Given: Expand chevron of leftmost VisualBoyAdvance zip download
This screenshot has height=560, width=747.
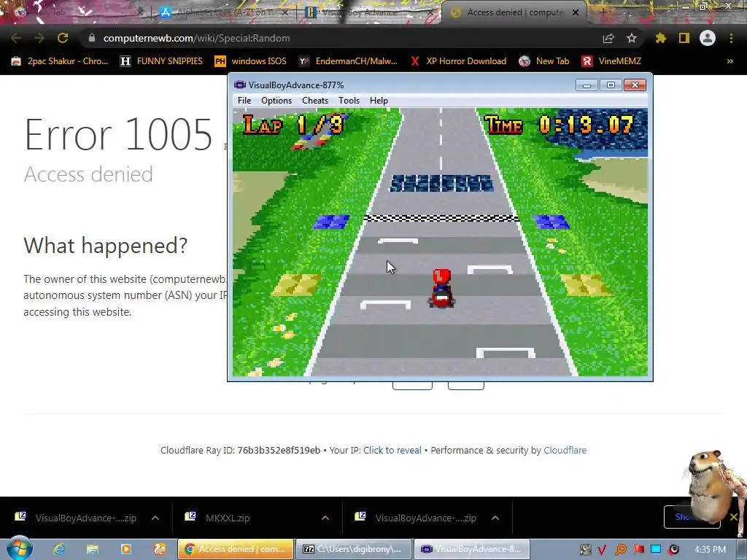Looking at the screenshot, I should click(x=155, y=518).
